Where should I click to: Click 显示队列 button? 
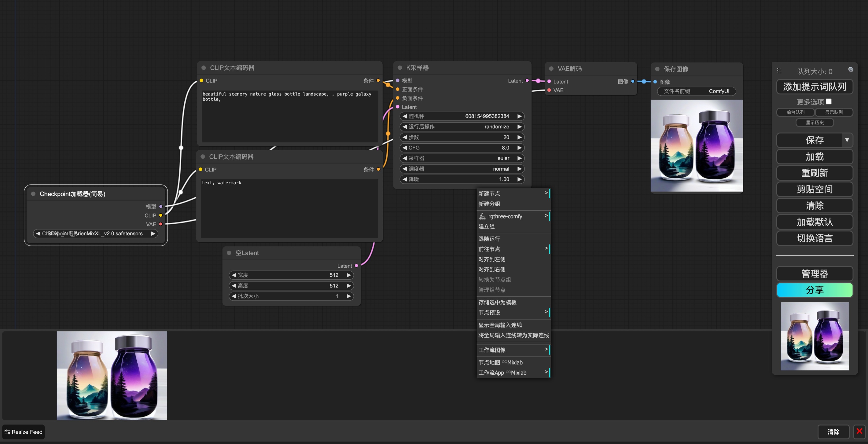[834, 112]
